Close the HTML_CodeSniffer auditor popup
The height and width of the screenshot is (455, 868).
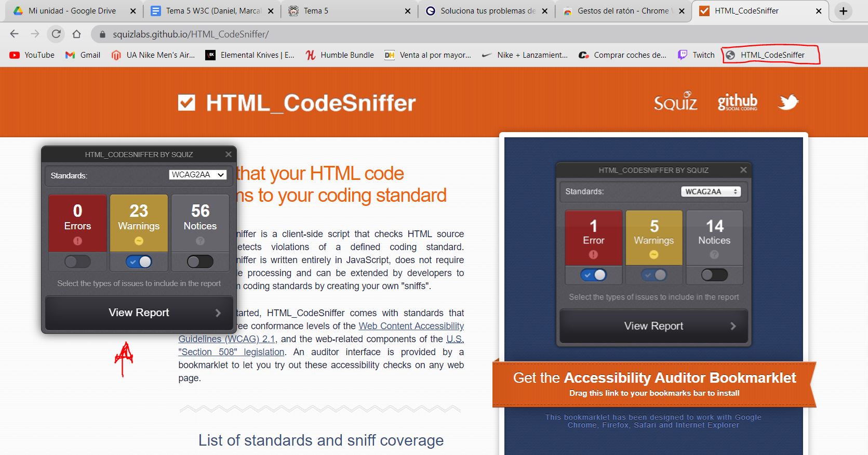click(228, 154)
